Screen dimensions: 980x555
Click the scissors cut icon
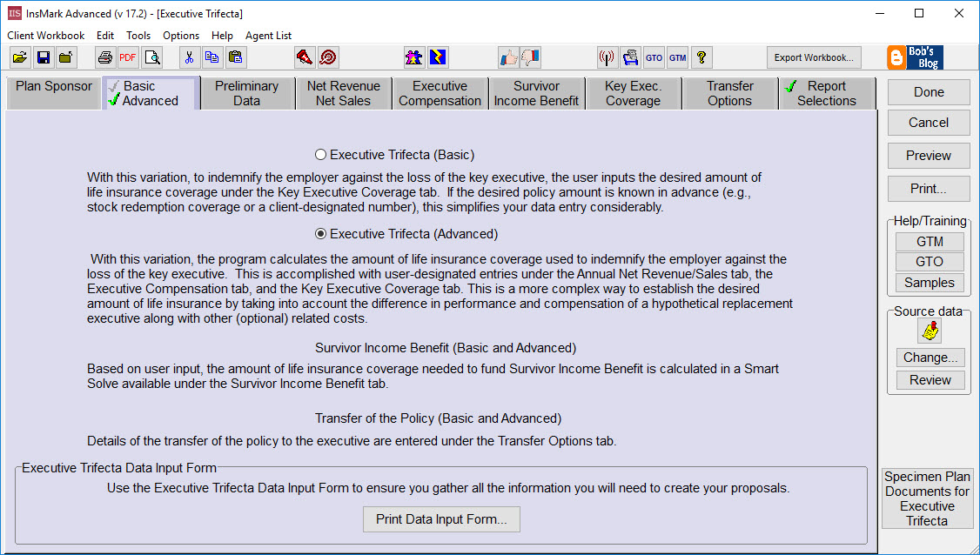coord(188,57)
